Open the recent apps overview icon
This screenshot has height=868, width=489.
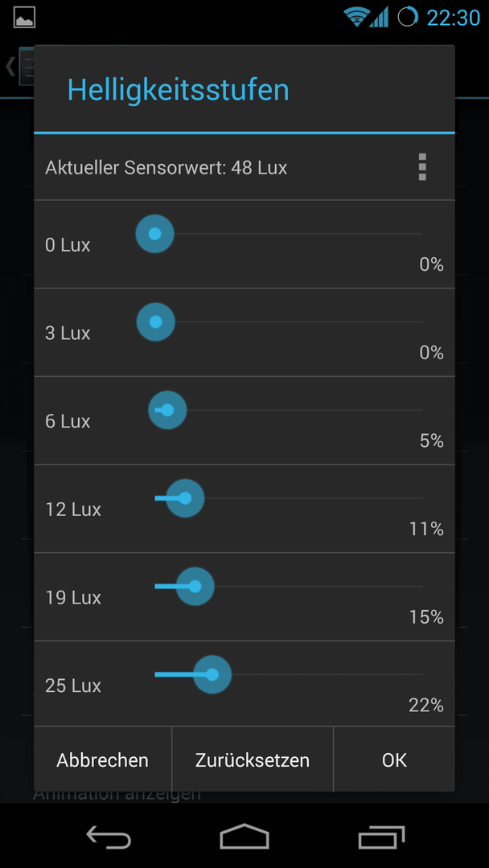click(381, 837)
